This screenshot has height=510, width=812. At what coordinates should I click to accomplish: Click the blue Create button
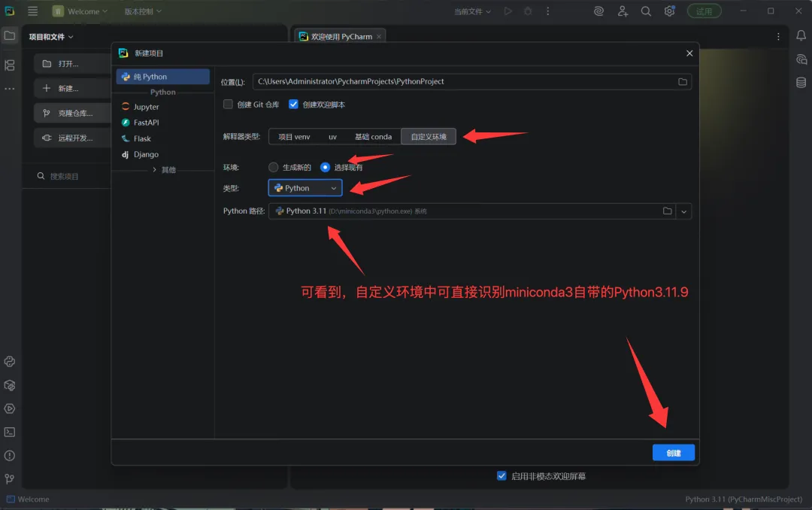point(673,453)
